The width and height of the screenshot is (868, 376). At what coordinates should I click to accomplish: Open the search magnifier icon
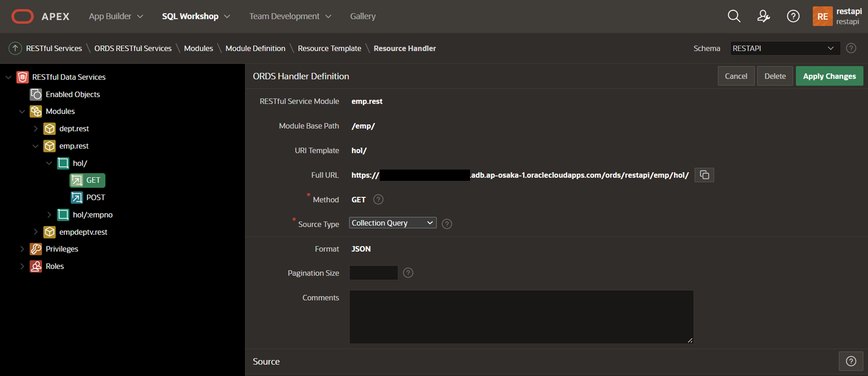pos(734,16)
